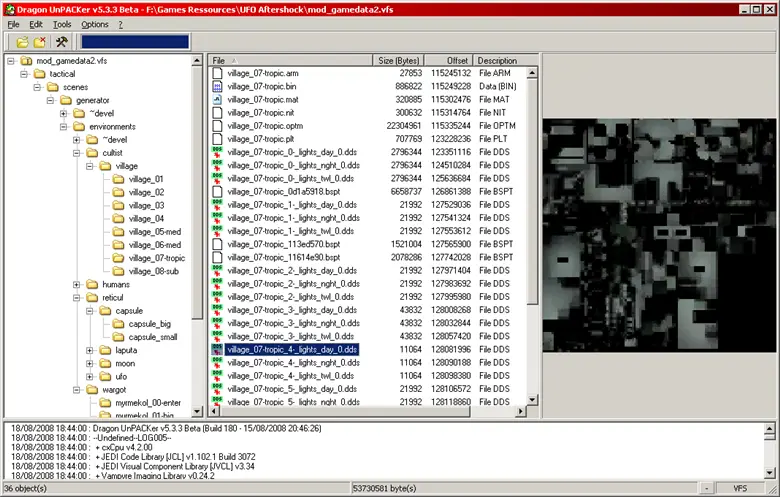The height and width of the screenshot is (497, 780).
Task: Sort list by Offset column header
Action: click(448, 61)
